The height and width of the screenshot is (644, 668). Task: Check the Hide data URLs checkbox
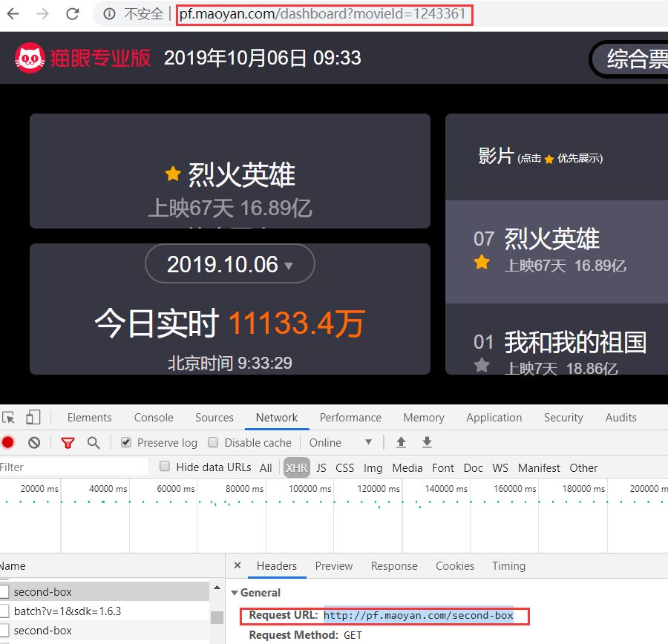tap(165, 467)
